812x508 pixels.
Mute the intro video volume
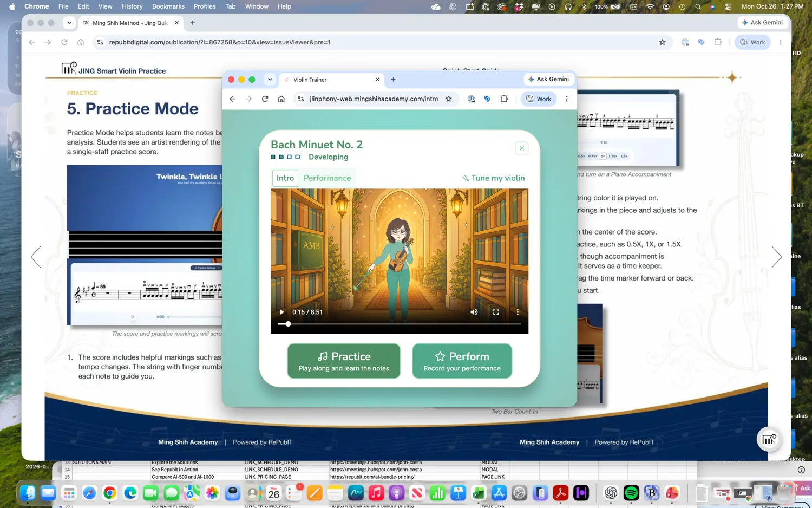click(474, 312)
